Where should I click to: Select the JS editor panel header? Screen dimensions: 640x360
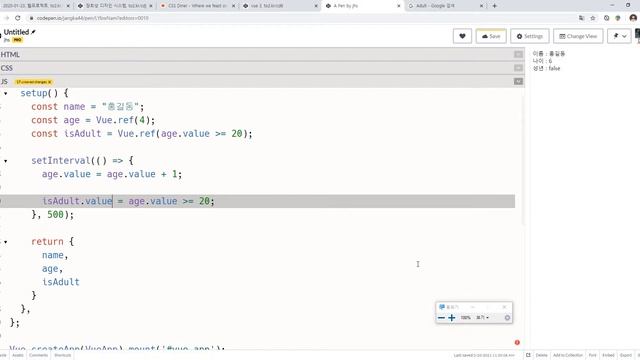262,82
